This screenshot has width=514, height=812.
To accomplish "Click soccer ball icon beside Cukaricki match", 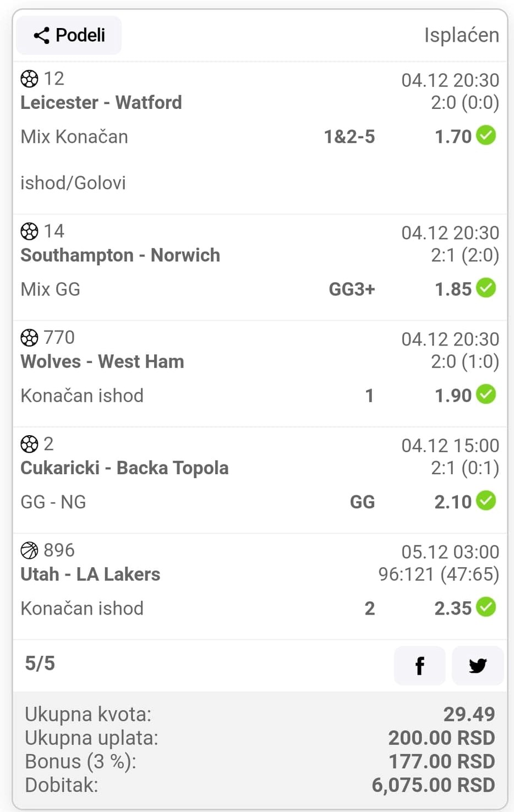I will click(x=29, y=443).
